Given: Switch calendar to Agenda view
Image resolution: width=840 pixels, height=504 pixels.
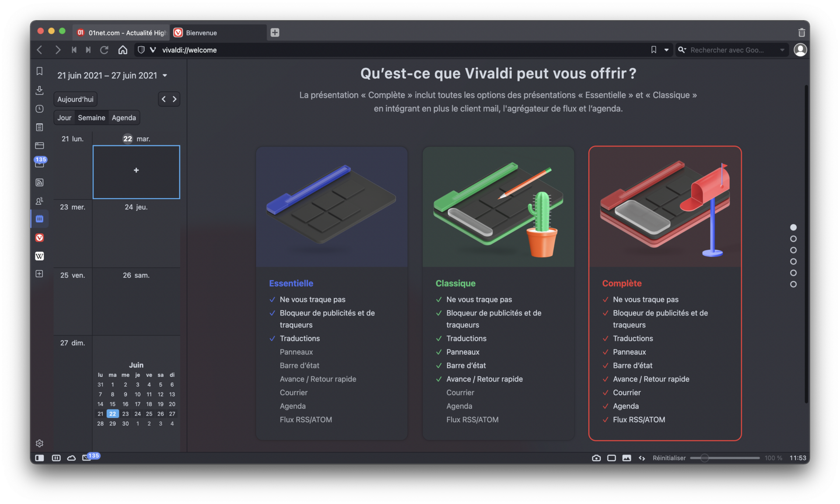Looking at the screenshot, I should (x=124, y=118).
